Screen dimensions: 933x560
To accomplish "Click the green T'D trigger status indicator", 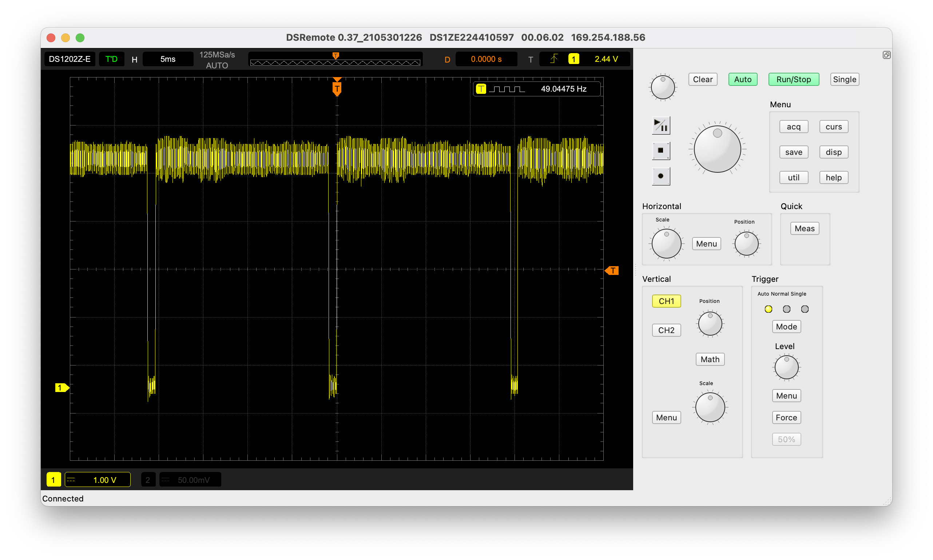I will (111, 59).
